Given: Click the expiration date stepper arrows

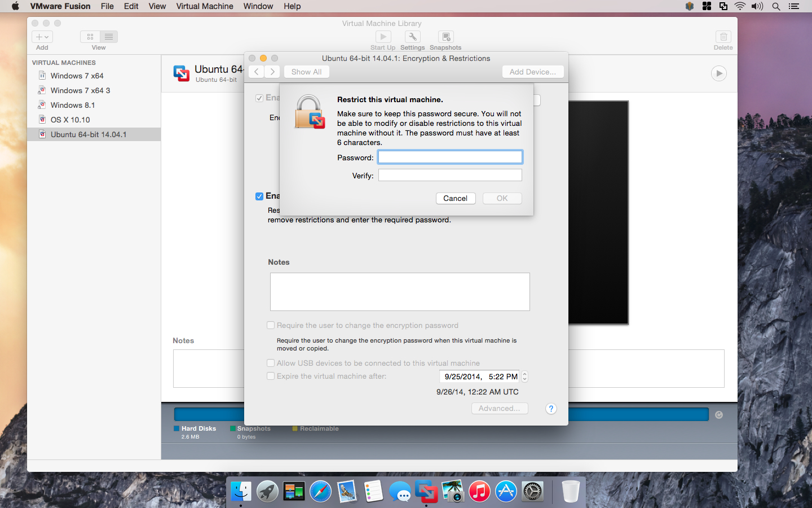Looking at the screenshot, I should click(x=525, y=376).
